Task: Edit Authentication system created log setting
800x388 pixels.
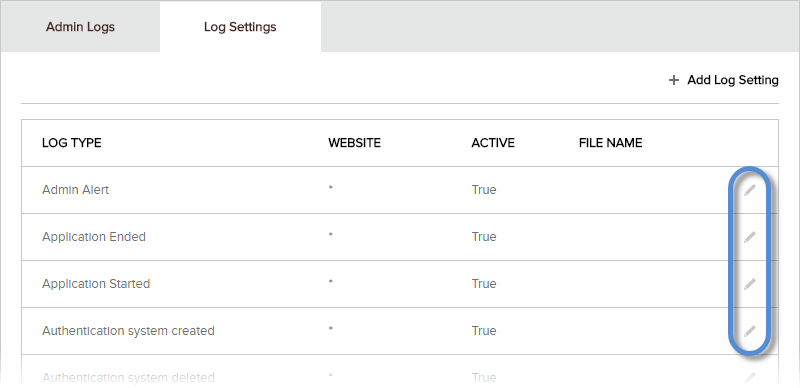Action: pyautogui.click(x=749, y=331)
